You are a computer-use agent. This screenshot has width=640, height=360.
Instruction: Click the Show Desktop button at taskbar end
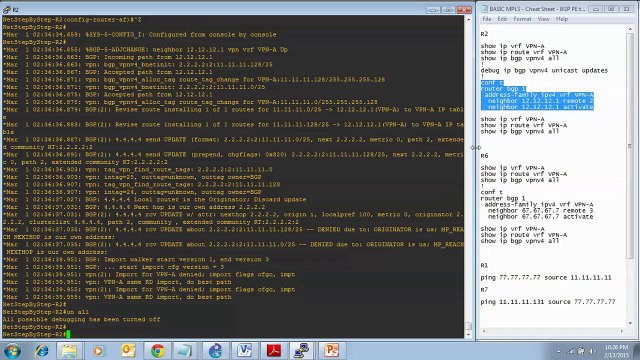coord(637,351)
